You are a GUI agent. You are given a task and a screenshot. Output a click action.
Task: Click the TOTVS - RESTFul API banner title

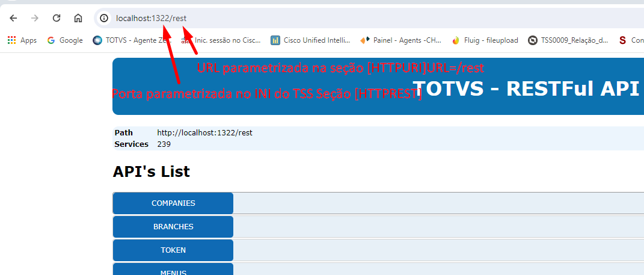click(x=526, y=88)
